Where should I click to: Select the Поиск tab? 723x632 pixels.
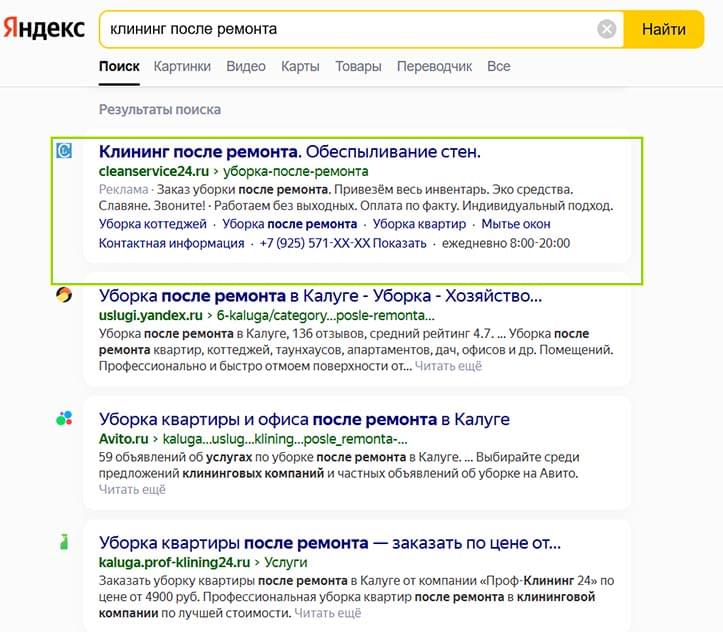[x=119, y=66]
